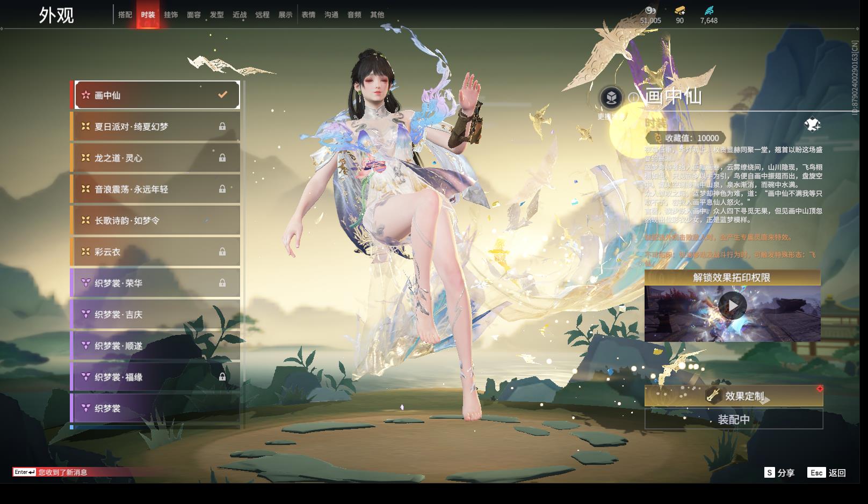This screenshot has height=504, width=868.
Task: Click the 解锁效果拓印权限 banner
Action: (732, 277)
